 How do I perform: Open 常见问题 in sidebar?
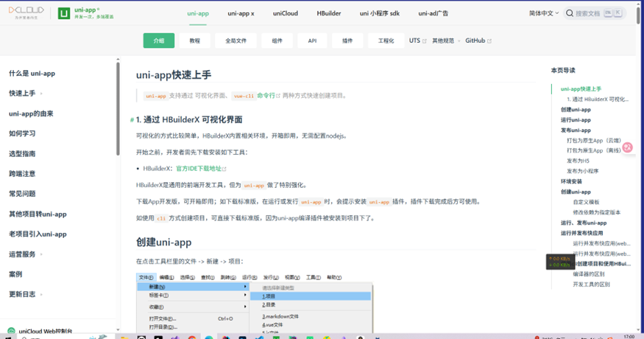22,193
